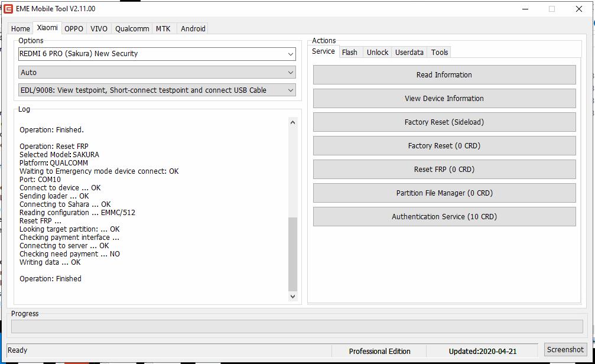This screenshot has height=364, width=595.
Task: Click the 'Looking target partition' log line
Action: coord(70,229)
